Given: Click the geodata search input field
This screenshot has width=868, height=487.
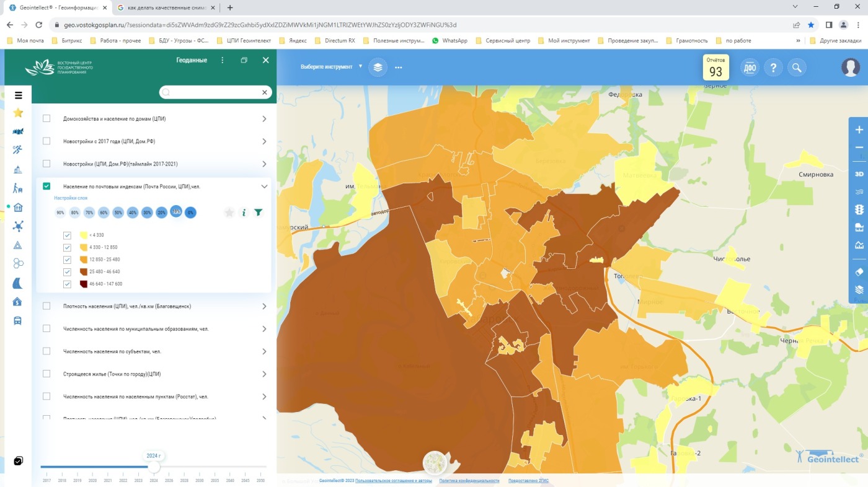Looking at the screenshot, I should [215, 92].
